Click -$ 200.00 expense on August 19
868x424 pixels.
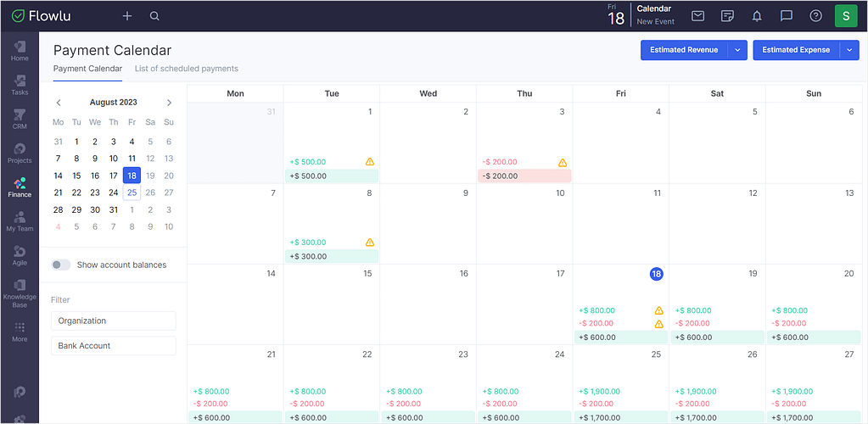pyautogui.click(x=693, y=323)
